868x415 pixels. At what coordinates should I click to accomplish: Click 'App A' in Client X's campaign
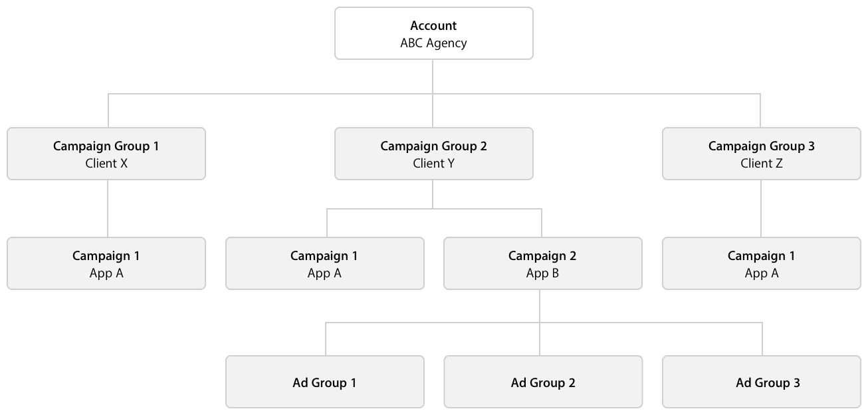tap(106, 273)
